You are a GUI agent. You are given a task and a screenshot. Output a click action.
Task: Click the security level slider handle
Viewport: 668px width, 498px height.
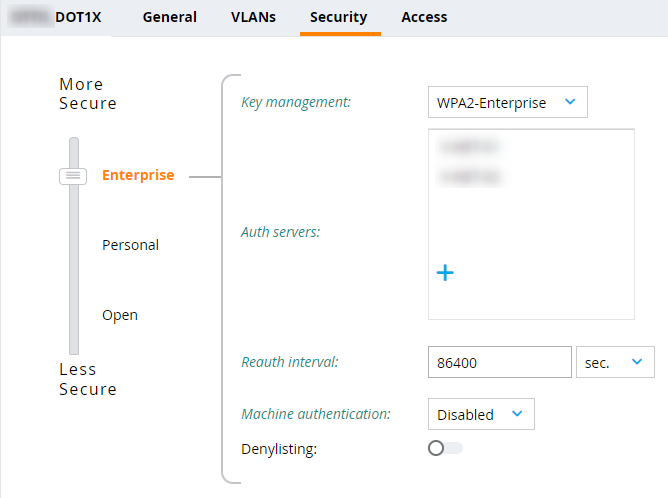coord(73,176)
